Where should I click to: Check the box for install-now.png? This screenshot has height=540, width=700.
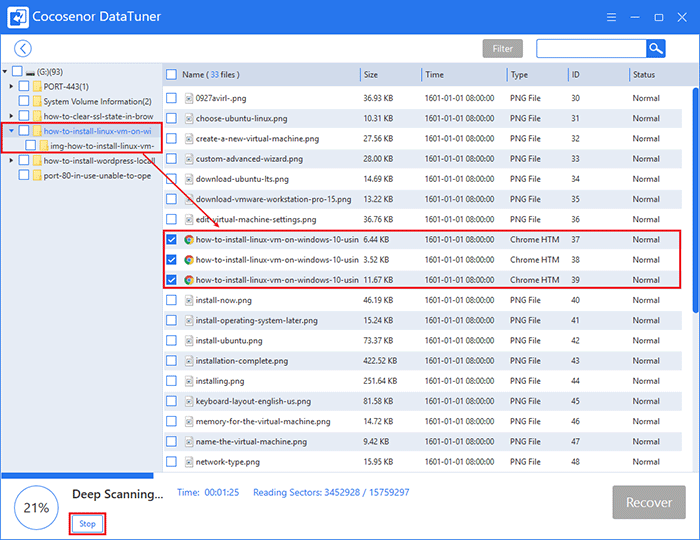(x=171, y=300)
